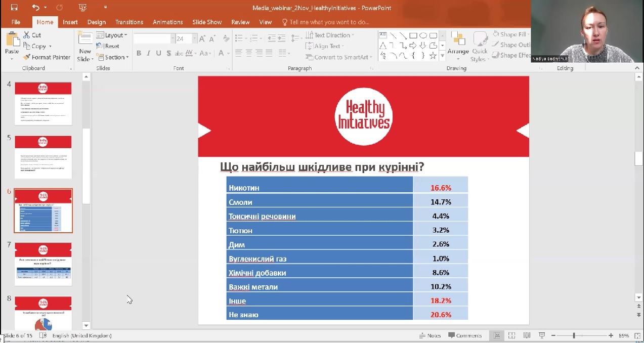644x343 pixels.
Task: Toggle text Shadow formatting
Action: 168,53
